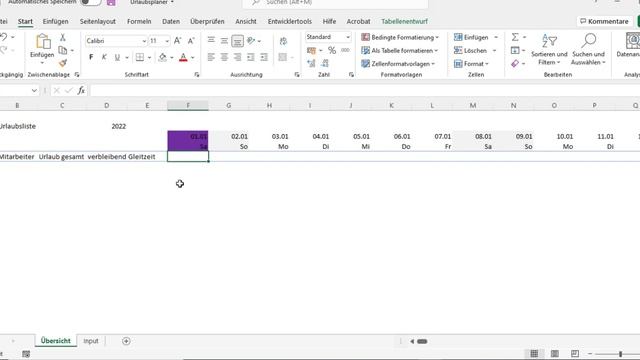Image resolution: width=640 pixels, height=360 pixels.
Task: Click the eraser clear icon
Action: tap(515, 64)
